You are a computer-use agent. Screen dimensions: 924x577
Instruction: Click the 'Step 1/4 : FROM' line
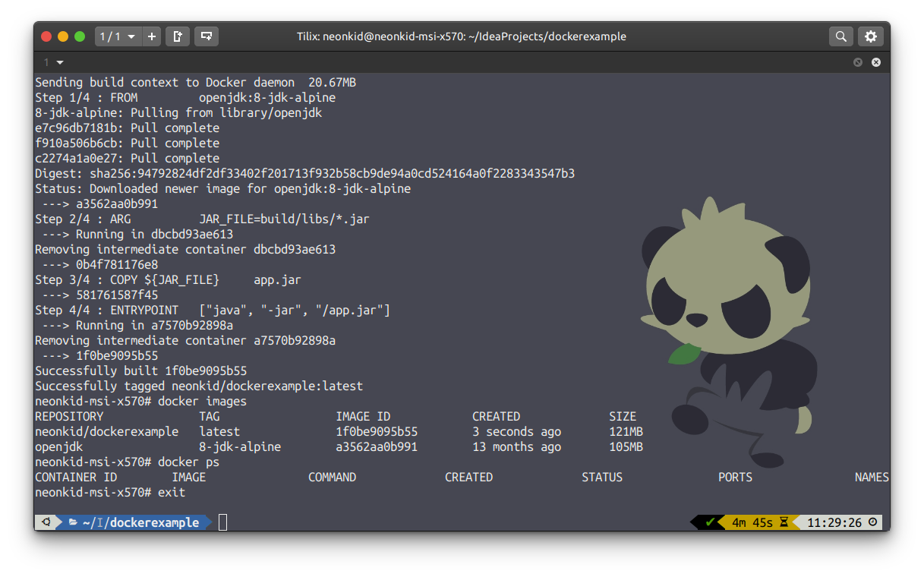185,98
